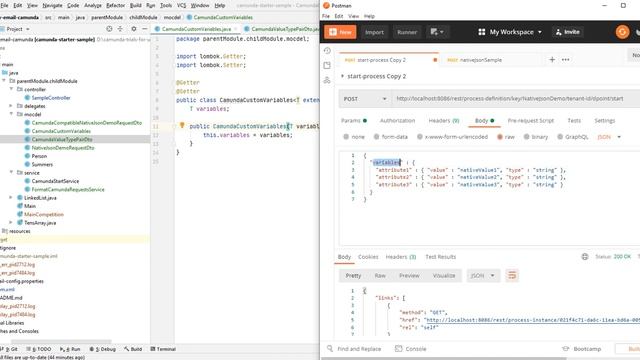
Task: Open the CamundaValueTypePairDto.java editor tab
Action: click(282, 29)
